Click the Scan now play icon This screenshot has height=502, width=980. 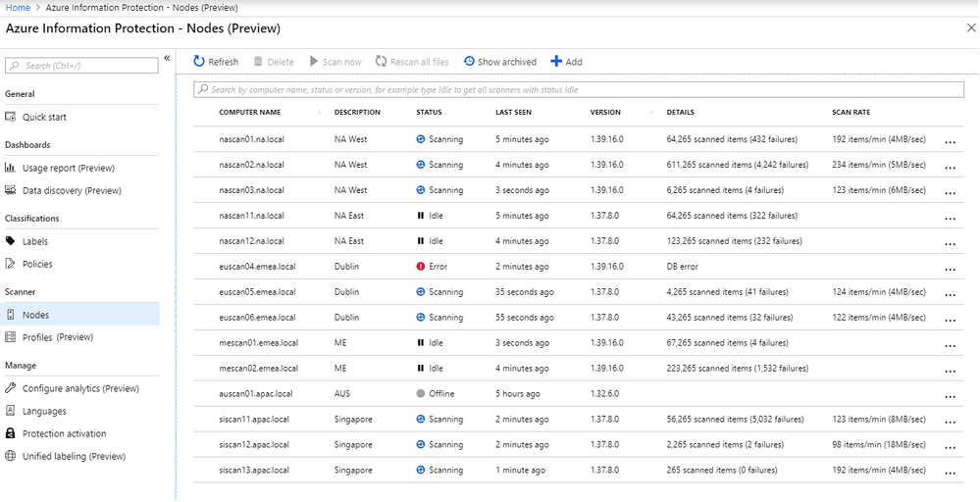point(314,61)
